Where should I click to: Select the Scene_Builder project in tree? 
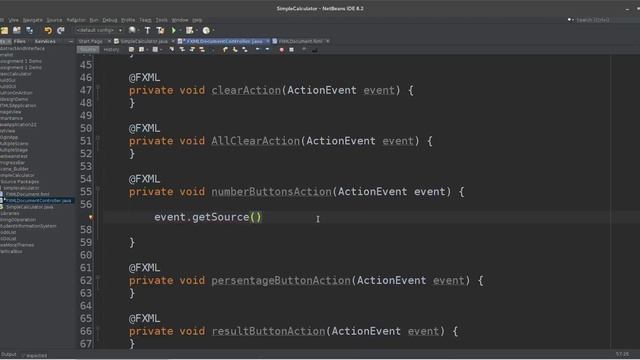(15, 169)
